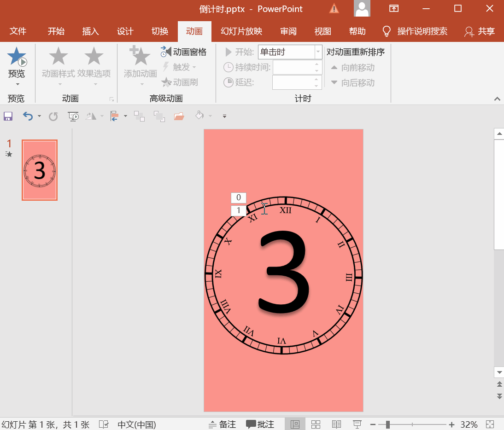Viewport: 504px width, 430px height.
Task: Toggle the Comments (批注) pane
Action: pos(260,424)
